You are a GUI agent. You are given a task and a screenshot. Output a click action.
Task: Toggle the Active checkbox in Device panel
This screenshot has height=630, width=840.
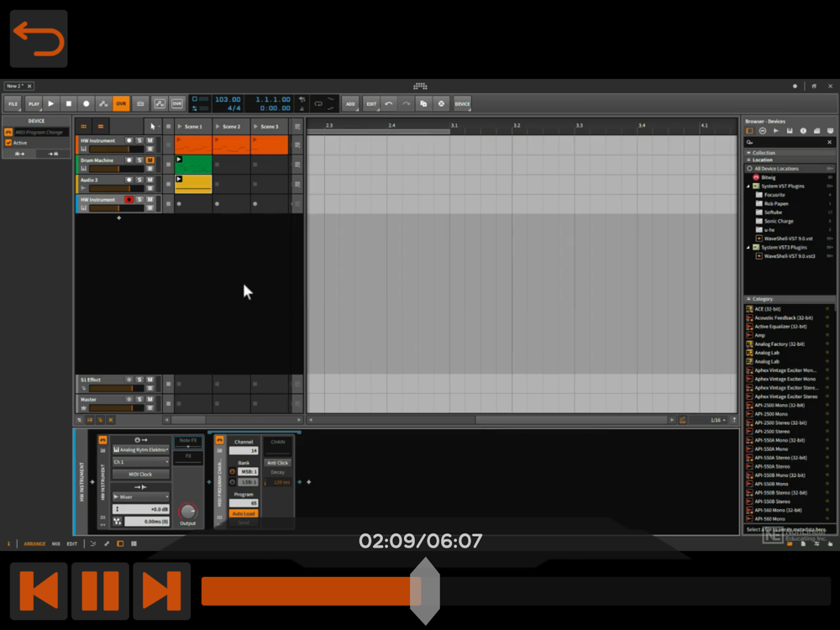(8, 143)
